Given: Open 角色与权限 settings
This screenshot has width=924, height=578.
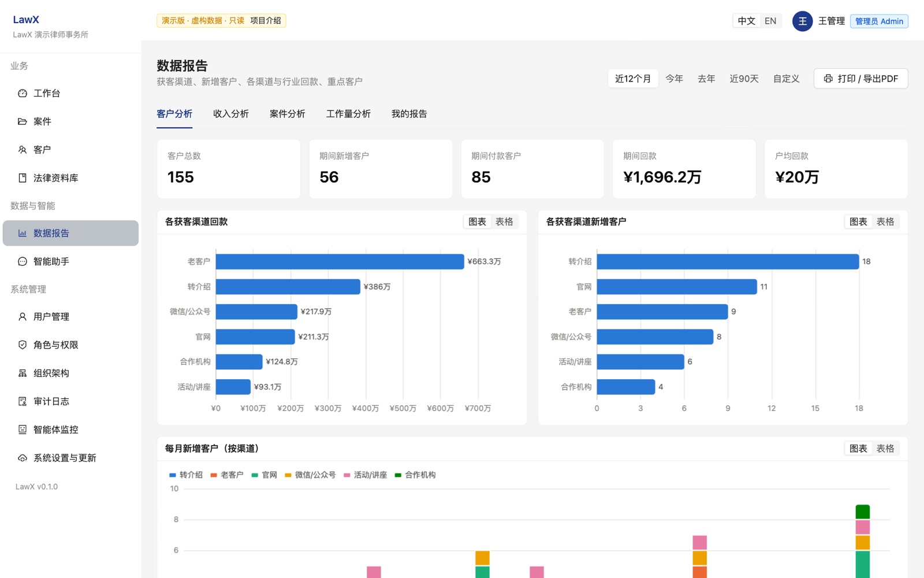Looking at the screenshot, I should tap(70, 345).
